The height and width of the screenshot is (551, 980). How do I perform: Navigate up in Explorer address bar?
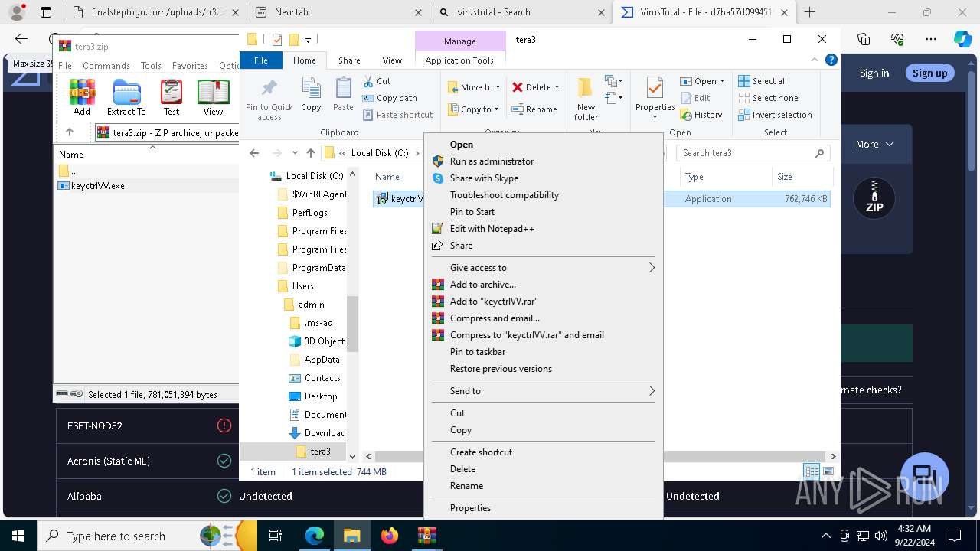(x=310, y=153)
